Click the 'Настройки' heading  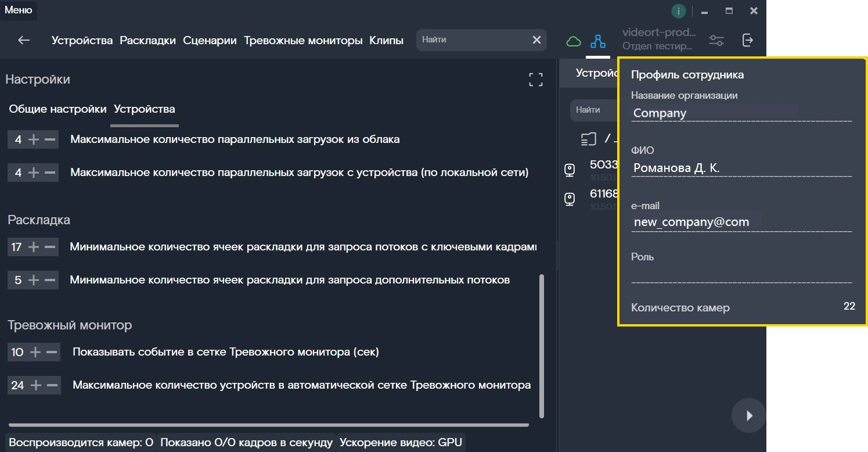(x=38, y=79)
